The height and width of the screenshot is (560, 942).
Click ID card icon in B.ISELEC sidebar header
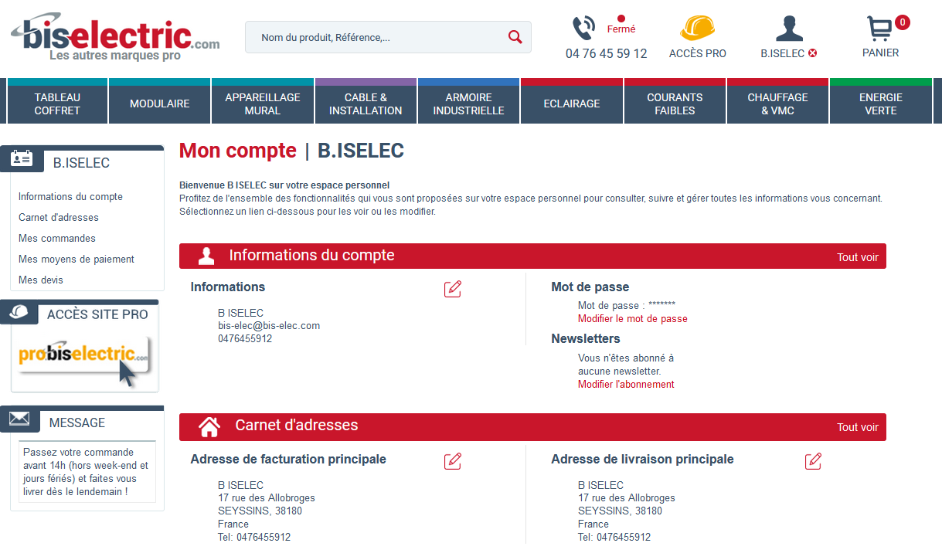[22, 159]
